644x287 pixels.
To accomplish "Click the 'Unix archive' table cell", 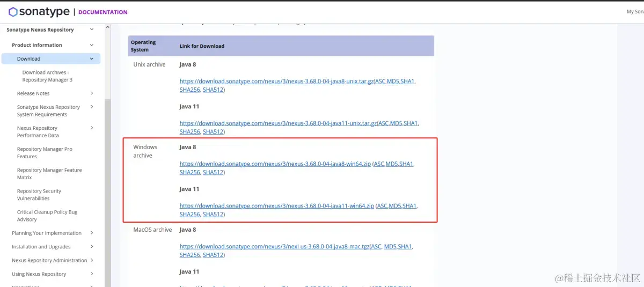I will click(x=149, y=64).
